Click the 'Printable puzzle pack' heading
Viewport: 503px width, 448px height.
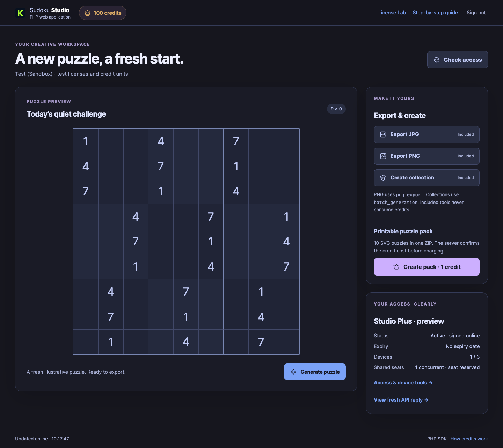coord(403,231)
